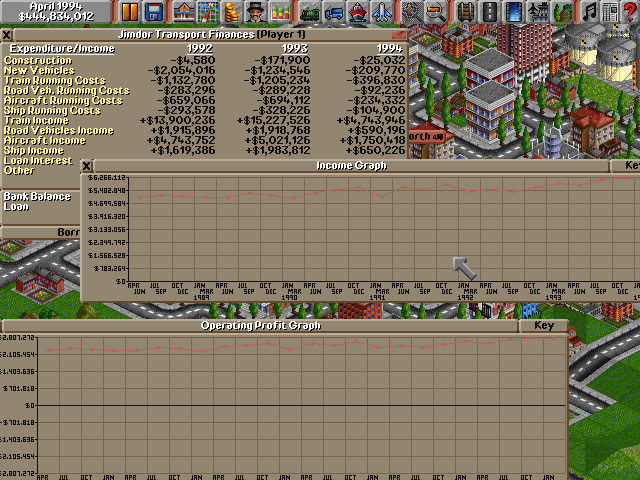The height and width of the screenshot is (480, 640).
Task: Click the Construction row label
Action: tap(38, 60)
